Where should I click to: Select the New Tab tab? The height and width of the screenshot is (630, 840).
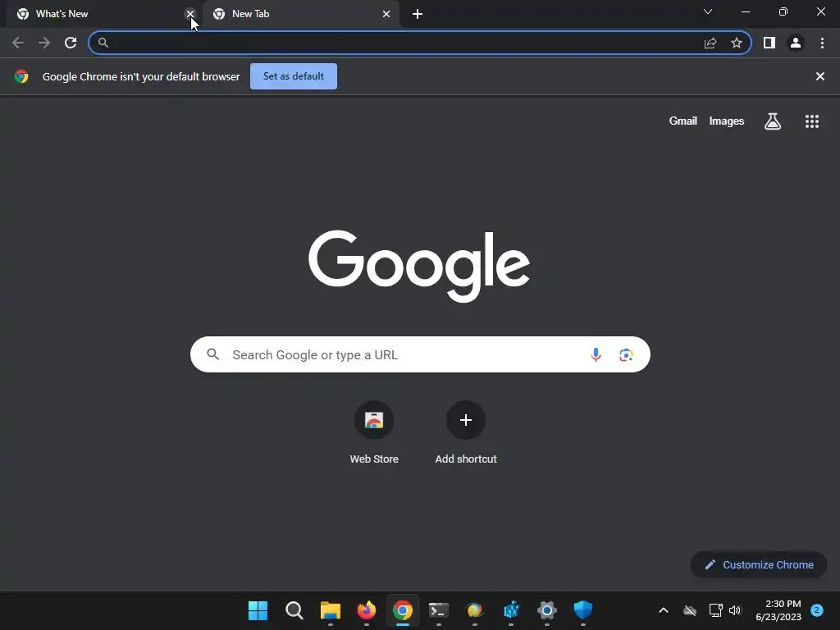tap(301, 14)
